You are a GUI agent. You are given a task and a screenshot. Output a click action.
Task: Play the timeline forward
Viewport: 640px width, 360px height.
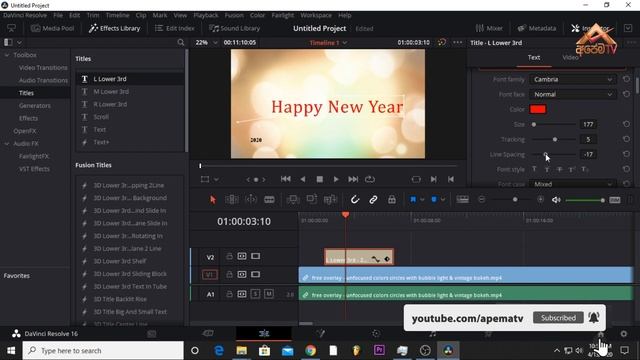point(336,179)
